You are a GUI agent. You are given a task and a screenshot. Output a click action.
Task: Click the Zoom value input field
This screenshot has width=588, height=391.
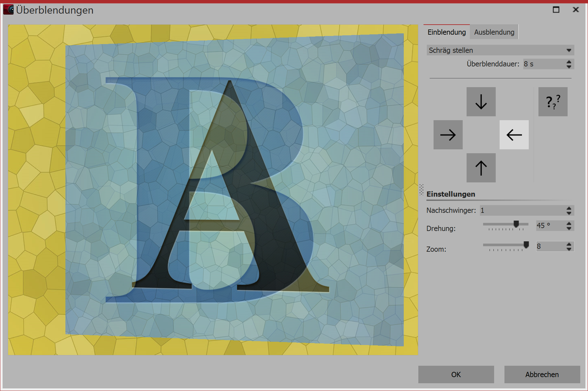tap(549, 246)
